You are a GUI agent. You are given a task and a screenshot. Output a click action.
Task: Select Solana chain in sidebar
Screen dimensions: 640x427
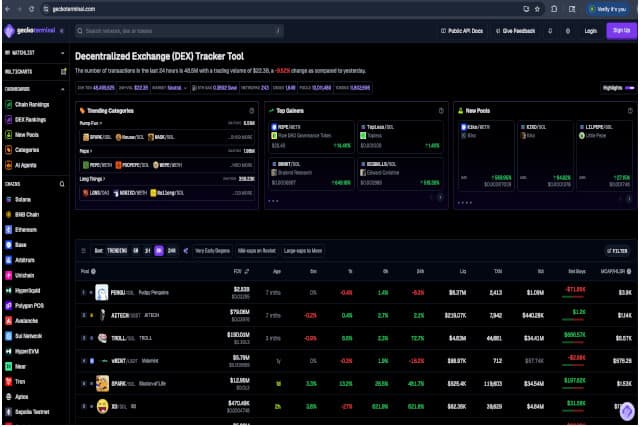click(26, 200)
